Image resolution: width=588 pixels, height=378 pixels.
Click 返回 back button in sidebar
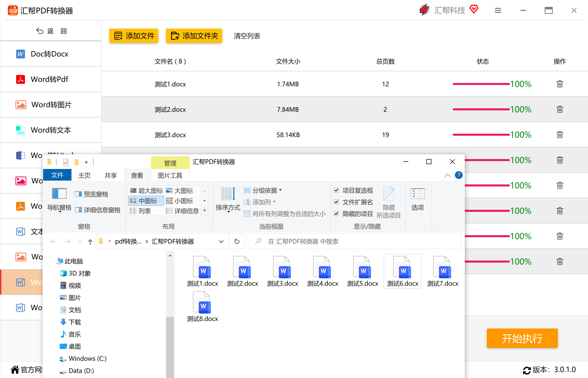coord(51,31)
